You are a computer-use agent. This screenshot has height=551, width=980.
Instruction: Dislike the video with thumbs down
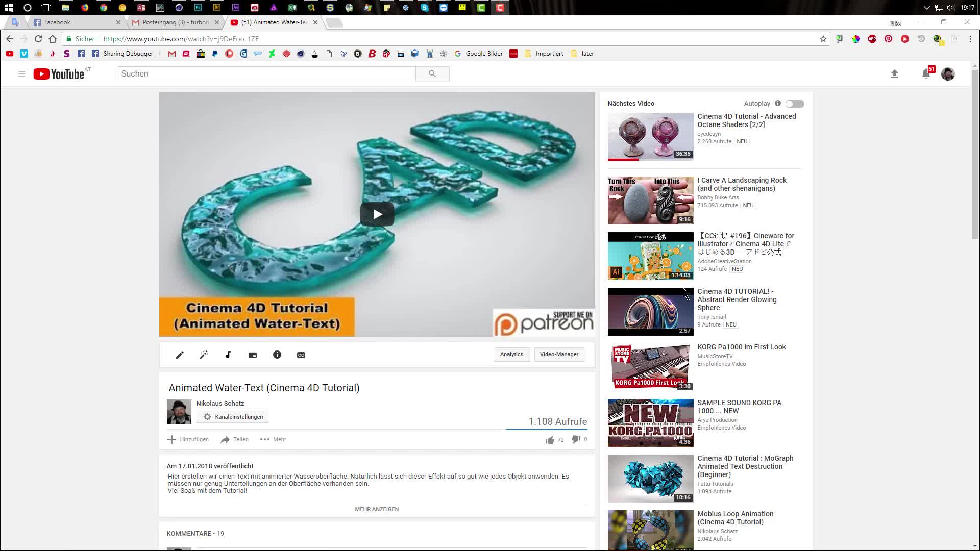(575, 439)
